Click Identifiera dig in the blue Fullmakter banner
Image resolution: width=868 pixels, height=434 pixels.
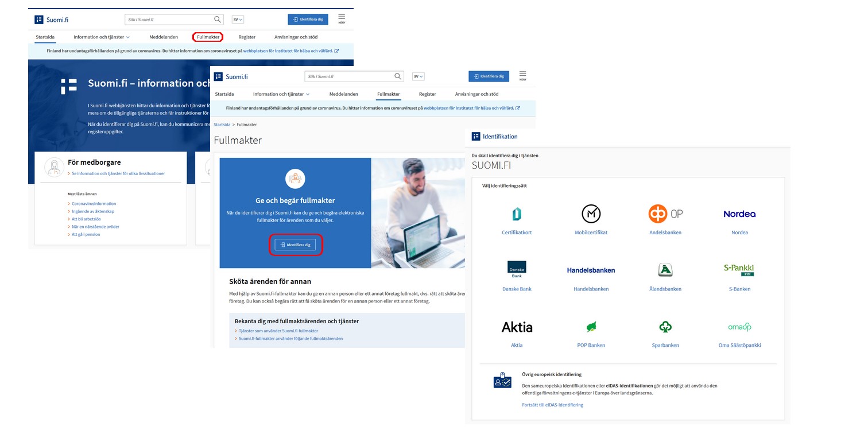click(x=295, y=245)
